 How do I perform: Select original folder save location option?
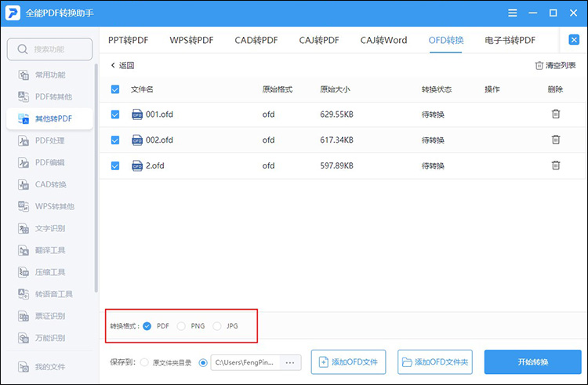[143, 362]
